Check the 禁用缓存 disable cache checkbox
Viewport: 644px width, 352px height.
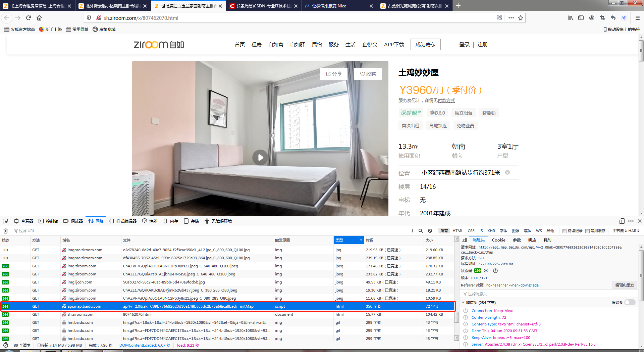(x=587, y=231)
